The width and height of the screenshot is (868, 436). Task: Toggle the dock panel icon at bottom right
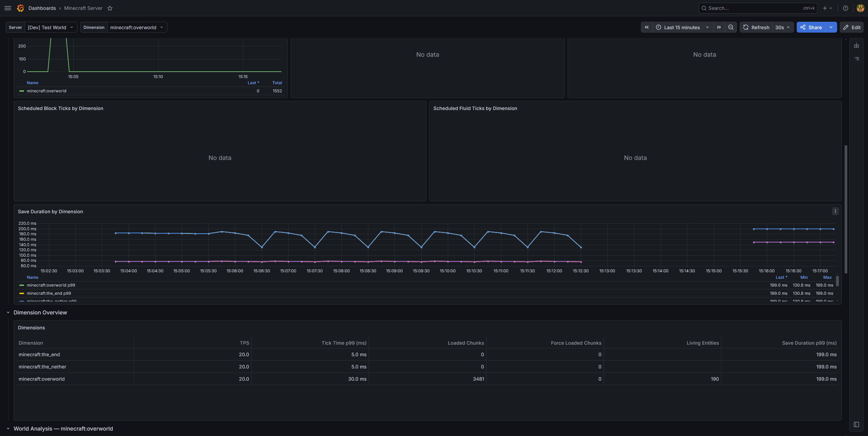tap(856, 424)
